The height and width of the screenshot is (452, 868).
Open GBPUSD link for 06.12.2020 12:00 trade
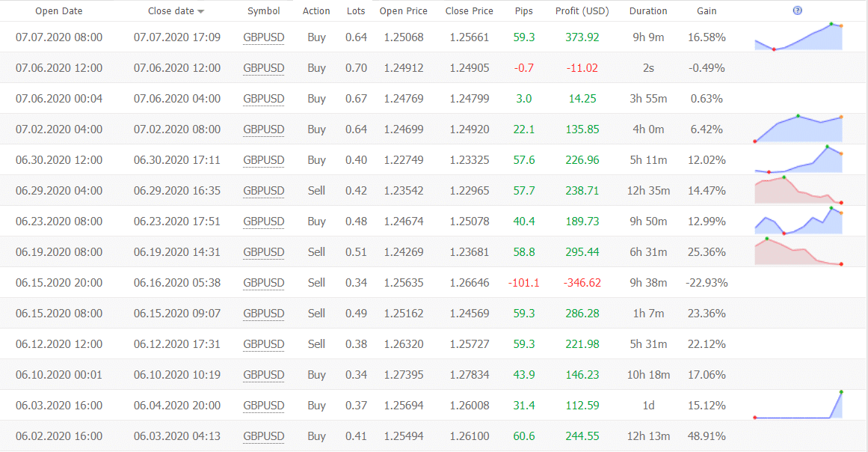263,344
